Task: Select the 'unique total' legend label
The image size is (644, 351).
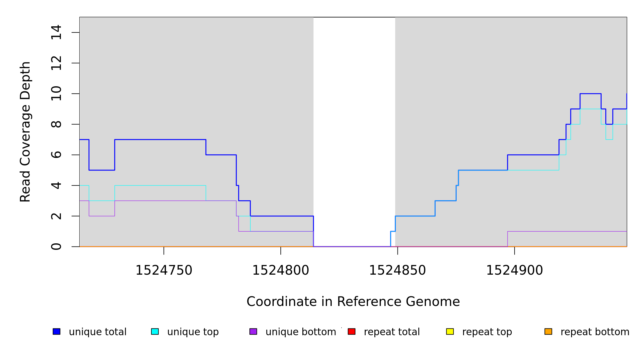Action: pyautogui.click(x=97, y=332)
